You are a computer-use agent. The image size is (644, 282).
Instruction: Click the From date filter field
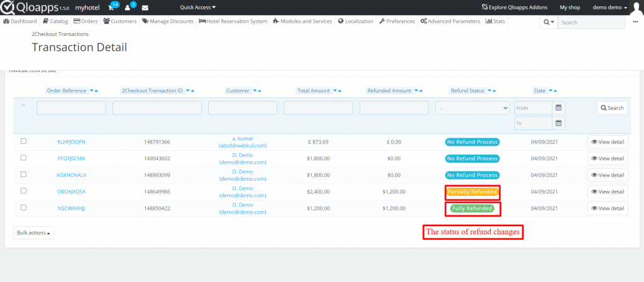click(x=533, y=108)
